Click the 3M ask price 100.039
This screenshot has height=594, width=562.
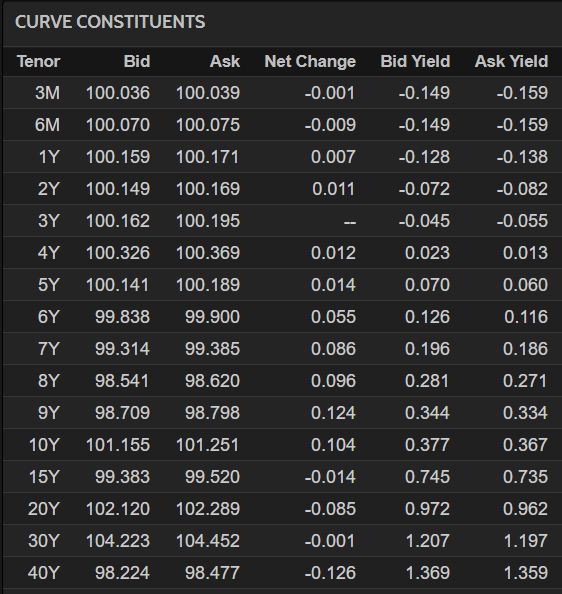(208, 93)
